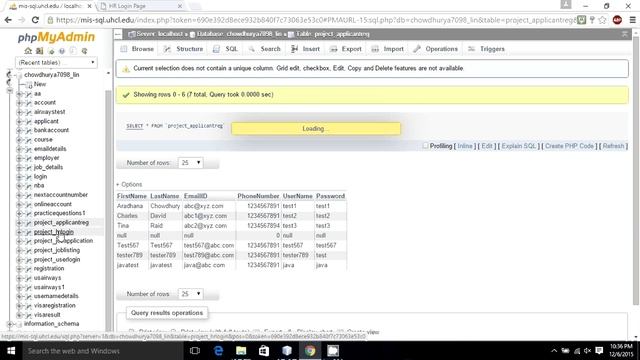Open the bankaccount table in the tree

[51, 130]
